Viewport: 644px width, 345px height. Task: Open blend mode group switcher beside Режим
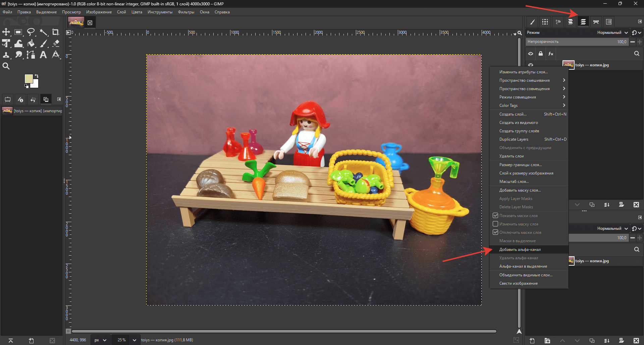point(637,32)
